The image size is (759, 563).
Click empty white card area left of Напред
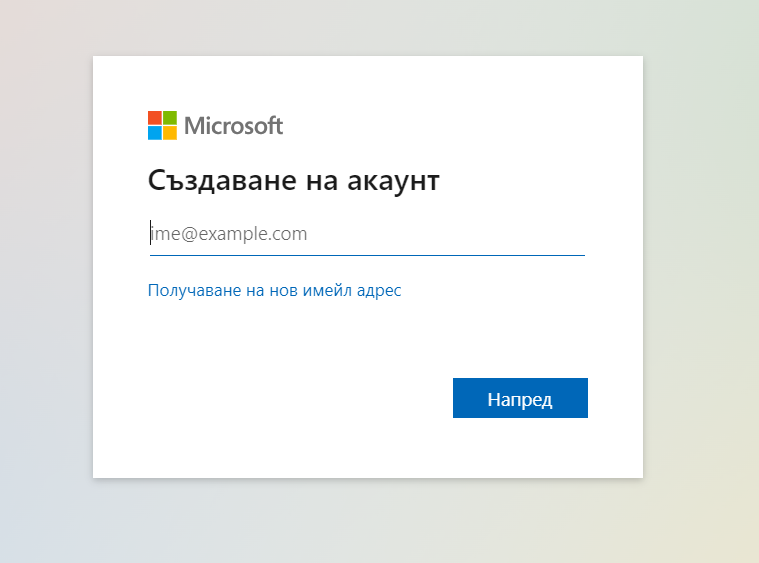tap(290, 398)
